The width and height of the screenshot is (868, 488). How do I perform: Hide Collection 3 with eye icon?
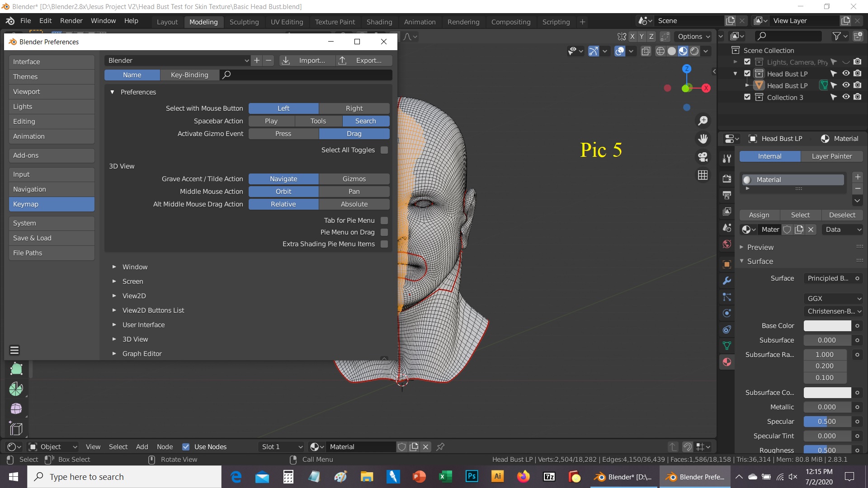click(846, 97)
